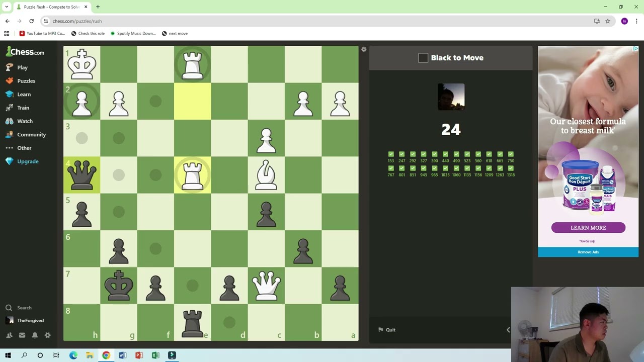Viewport: 644px width, 362px height.
Task: Open Play in the Chess.com sidebar
Action: (17, 67)
